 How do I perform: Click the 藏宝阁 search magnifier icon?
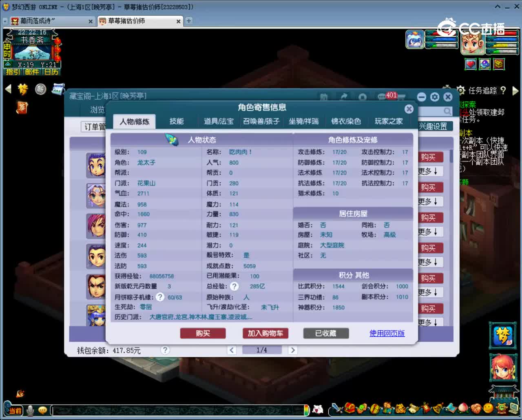[448, 111]
